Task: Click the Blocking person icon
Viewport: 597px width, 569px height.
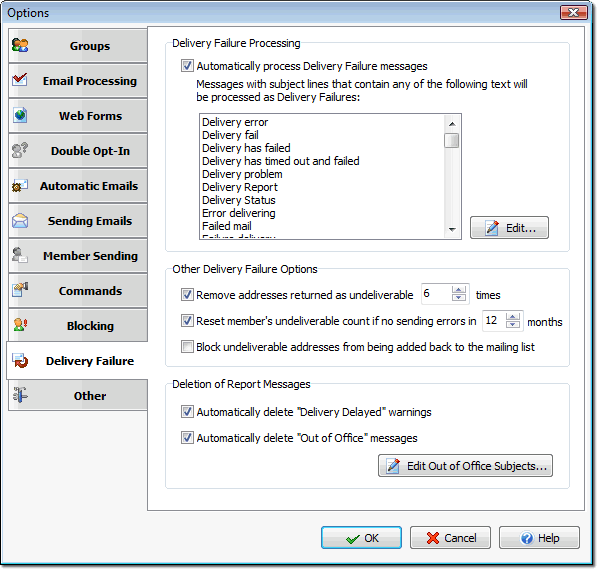Action: [20, 325]
